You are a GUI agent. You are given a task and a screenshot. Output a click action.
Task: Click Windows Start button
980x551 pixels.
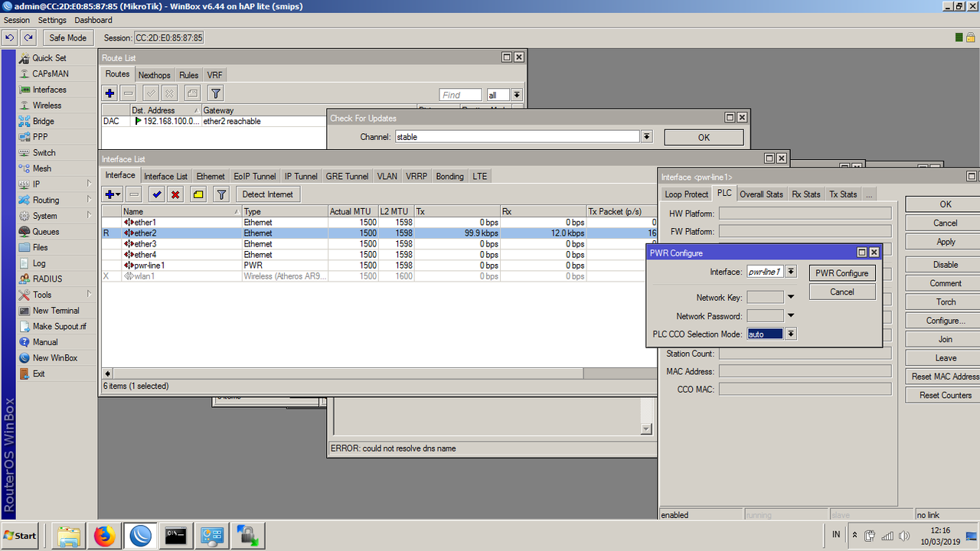tap(21, 536)
